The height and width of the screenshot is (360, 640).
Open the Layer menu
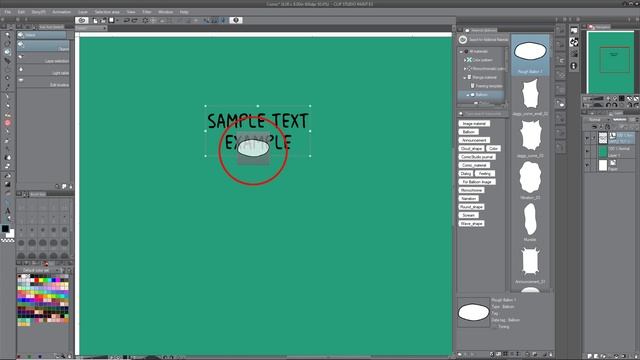tap(83, 12)
